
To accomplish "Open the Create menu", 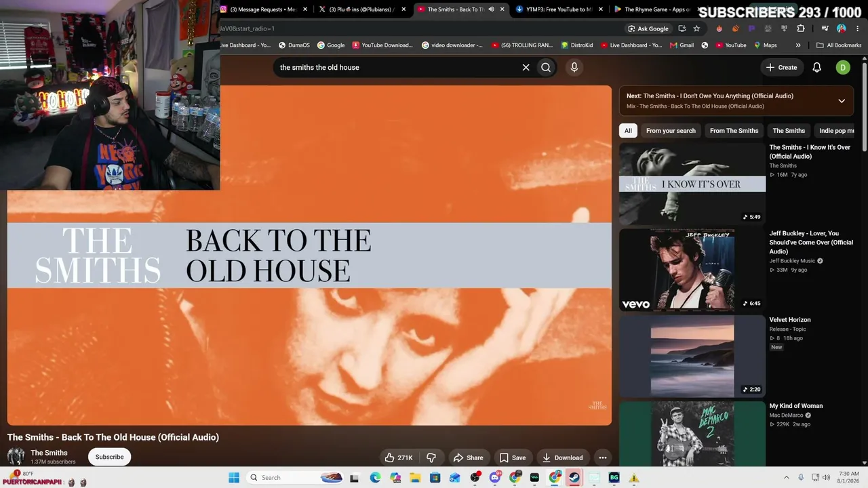I will [x=781, y=67].
